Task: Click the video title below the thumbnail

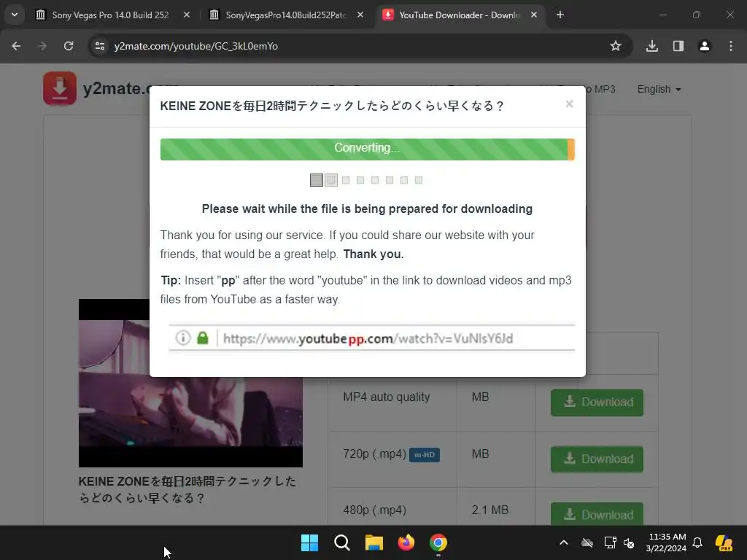Action: 187,489
